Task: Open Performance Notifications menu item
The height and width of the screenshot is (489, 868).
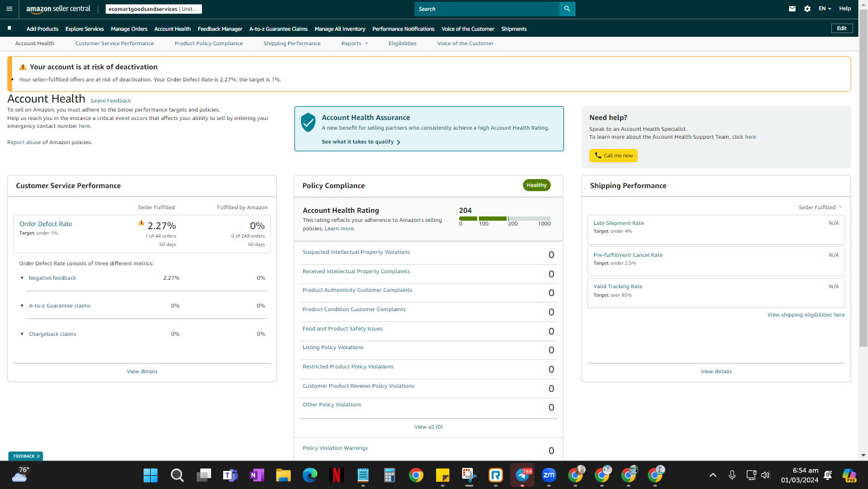Action: pyautogui.click(x=404, y=29)
